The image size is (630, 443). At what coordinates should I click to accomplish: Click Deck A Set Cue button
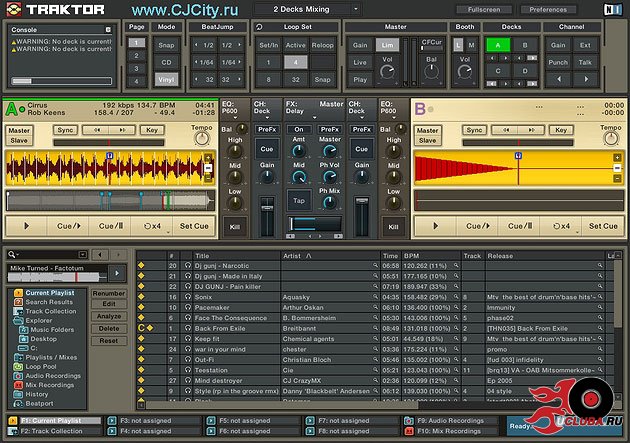tap(194, 226)
